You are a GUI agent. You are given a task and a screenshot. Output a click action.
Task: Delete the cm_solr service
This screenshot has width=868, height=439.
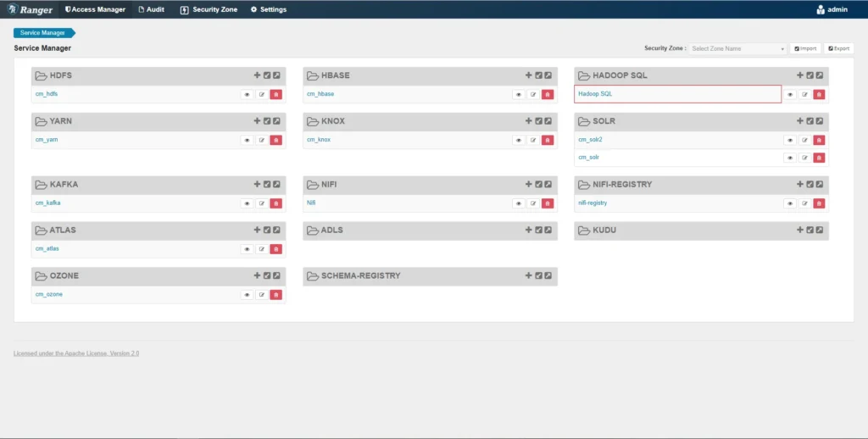coord(820,158)
